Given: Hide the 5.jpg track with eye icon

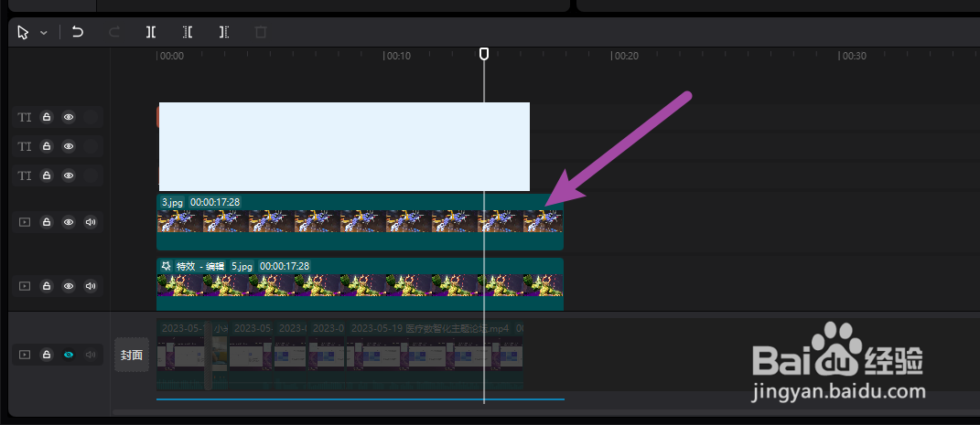Looking at the screenshot, I should tap(69, 286).
